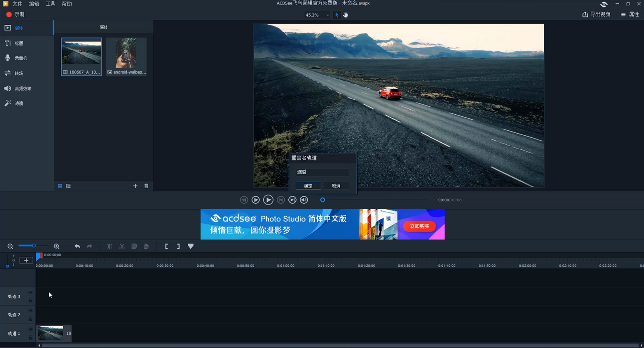
Task: Click the timeline playhead marker
Action: pos(39,256)
